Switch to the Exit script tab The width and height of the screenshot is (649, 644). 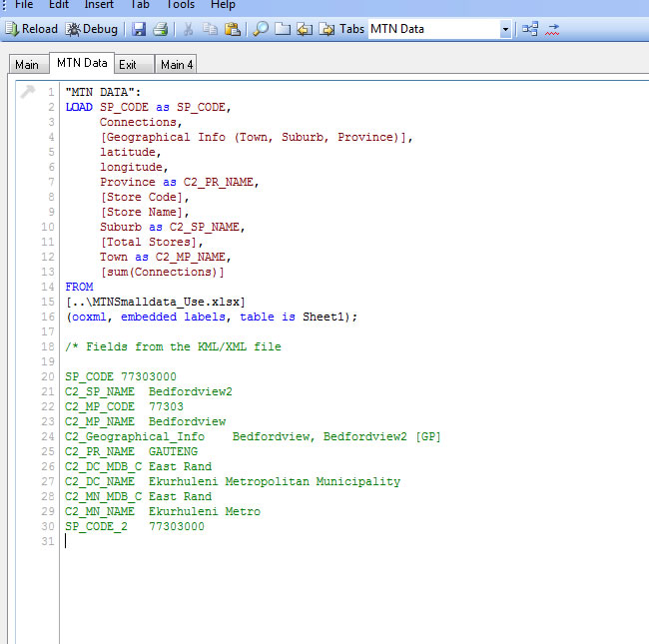point(128,65)
